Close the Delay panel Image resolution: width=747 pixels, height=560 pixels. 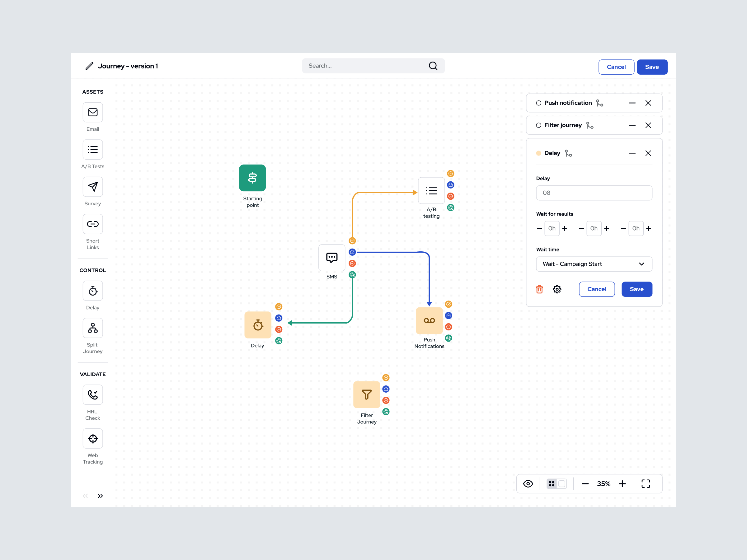click(648, 153)
